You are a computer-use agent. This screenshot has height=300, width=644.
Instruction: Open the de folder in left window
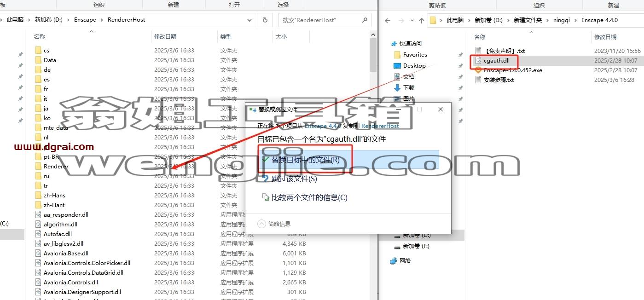pos(47,70)
